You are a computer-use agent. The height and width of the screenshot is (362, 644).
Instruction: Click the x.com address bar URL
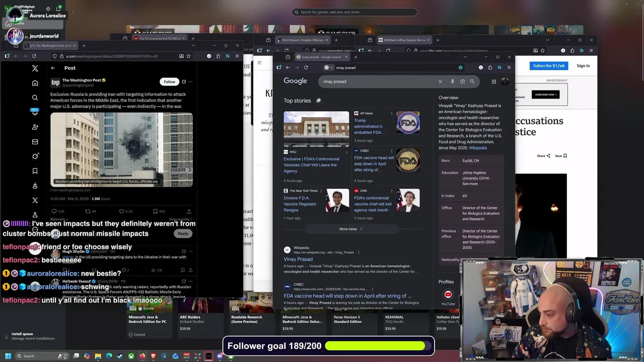[x=112, y=56]
